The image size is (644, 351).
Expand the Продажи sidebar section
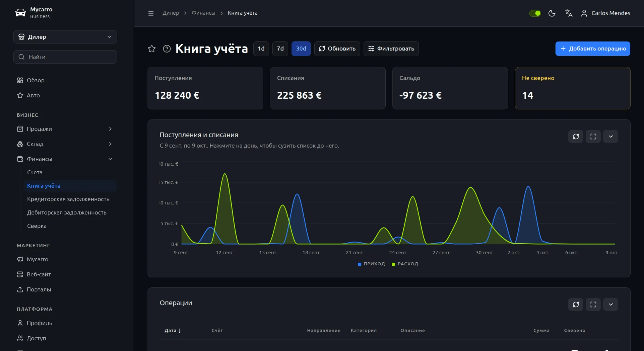click(x=65, y=129)
